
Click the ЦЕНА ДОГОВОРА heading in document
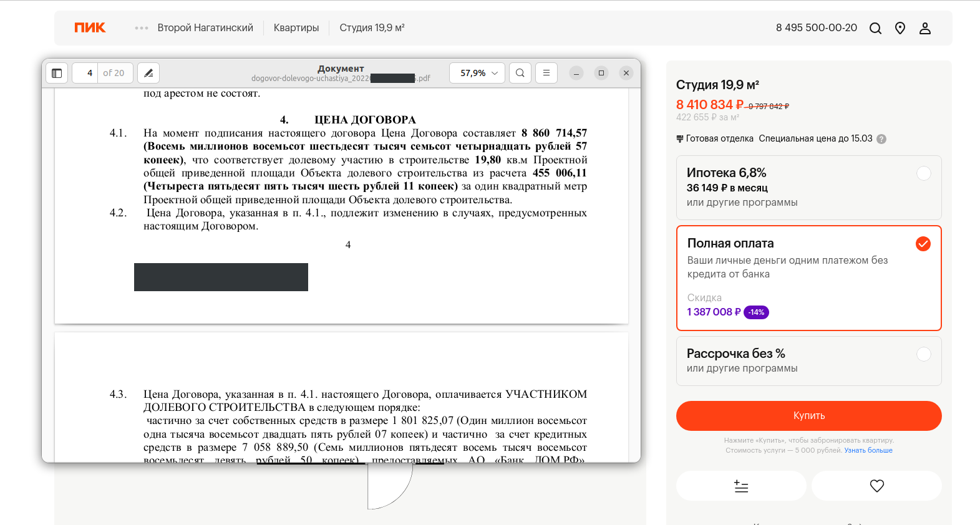(x=365, y=120)
